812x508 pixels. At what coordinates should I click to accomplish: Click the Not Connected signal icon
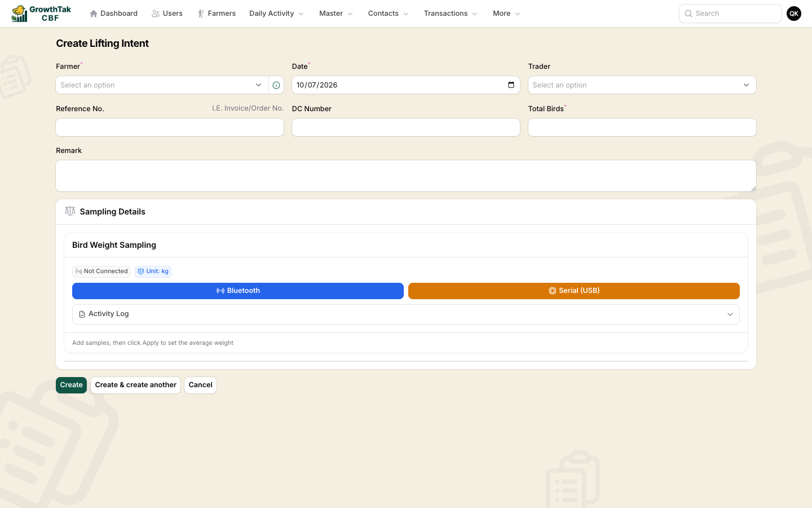click(79, 271)
